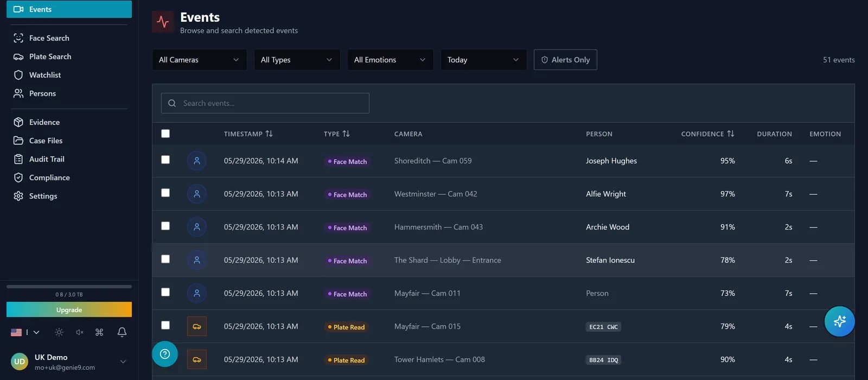868x380 pixels.
Task: Click the Search events input field
Action: [x=265, y=103]
